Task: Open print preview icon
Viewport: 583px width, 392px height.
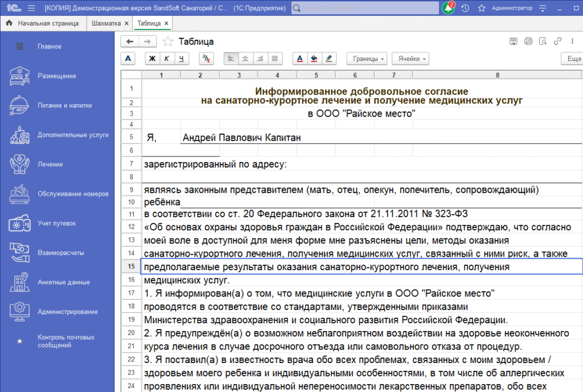Action: [x=543, y=41]
